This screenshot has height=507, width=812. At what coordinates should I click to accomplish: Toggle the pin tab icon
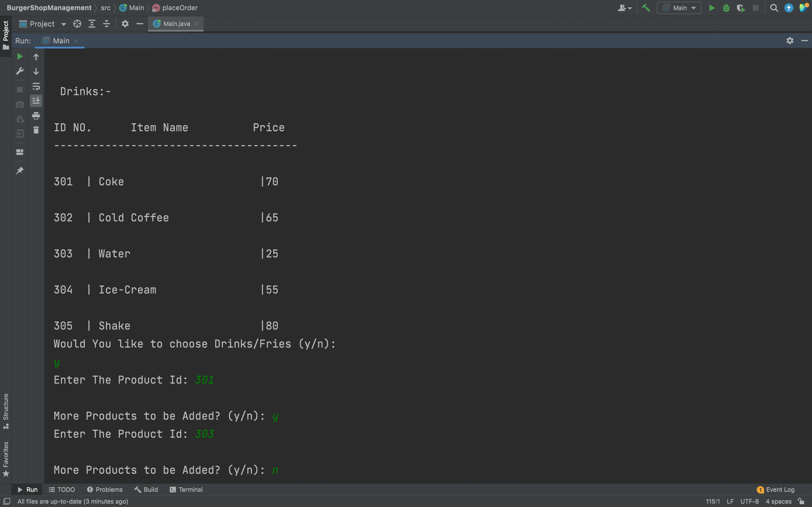coord(20,170)
